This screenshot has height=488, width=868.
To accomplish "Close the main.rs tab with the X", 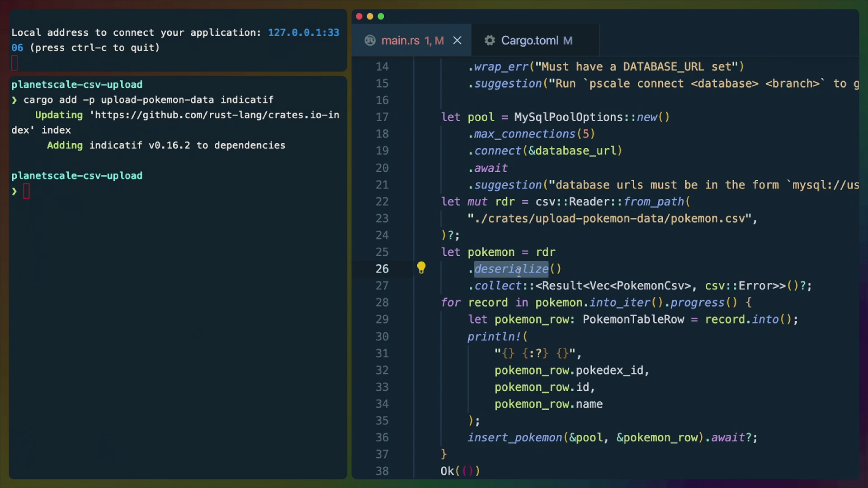I will tap(457, 40).
